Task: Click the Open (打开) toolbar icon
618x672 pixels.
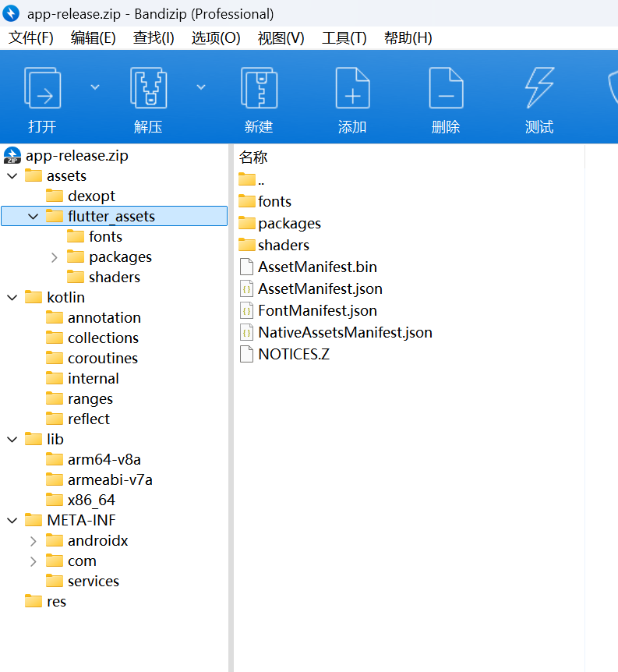Action: tap(42, 88)
